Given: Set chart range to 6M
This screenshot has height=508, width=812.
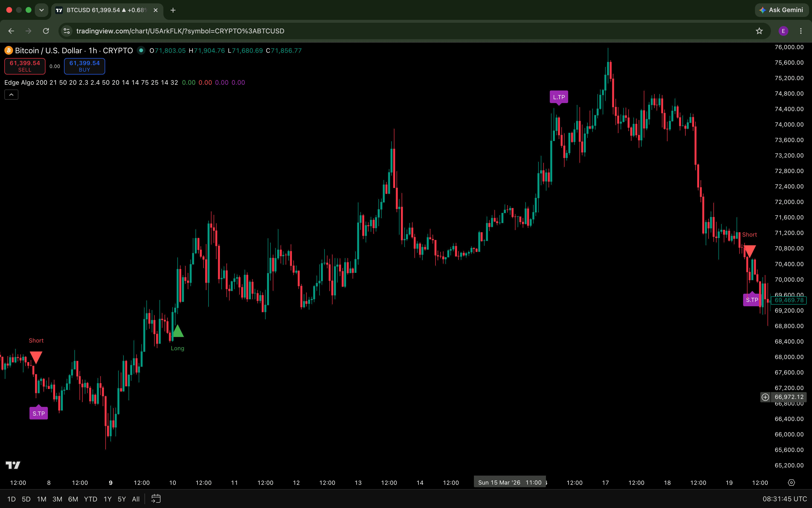Looking at the screenshot, I should point(73,499).
